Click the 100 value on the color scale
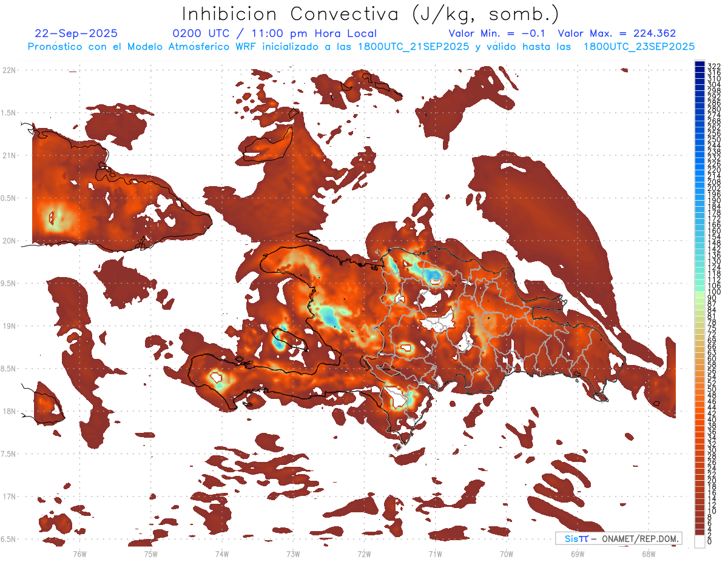This screenshot has height=562, width=728. [x=714, y=292]
